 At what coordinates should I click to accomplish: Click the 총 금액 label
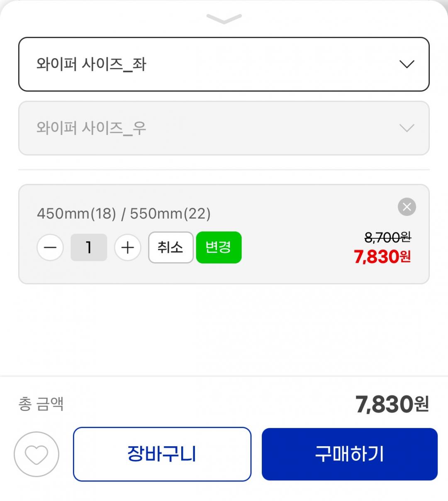pos(41,404)
